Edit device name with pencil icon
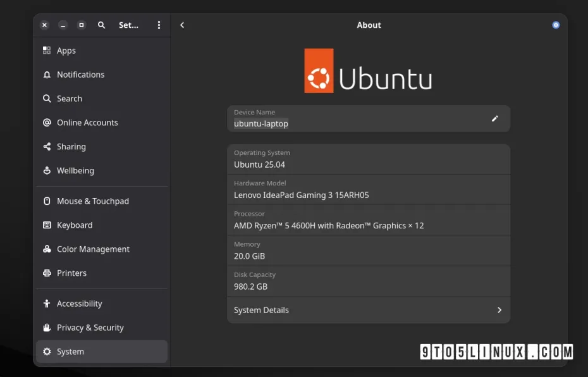This screenshot has height=377, width=588. pyautogui.click(x=494, y=118)
